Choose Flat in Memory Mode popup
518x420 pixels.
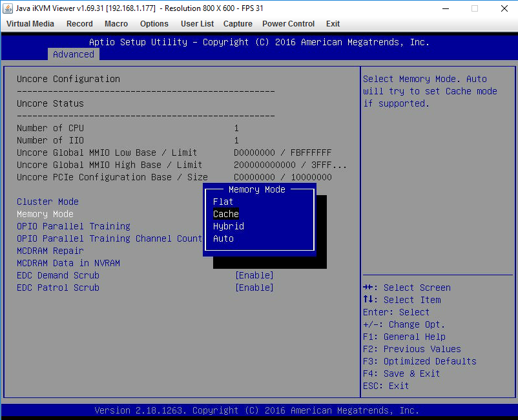tap(223, 202)
